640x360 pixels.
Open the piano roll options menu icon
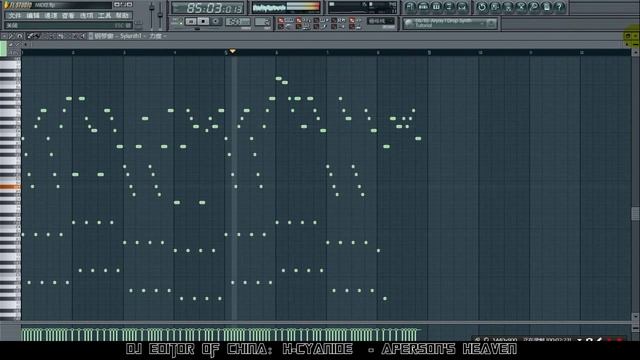(x=4, y=36)
